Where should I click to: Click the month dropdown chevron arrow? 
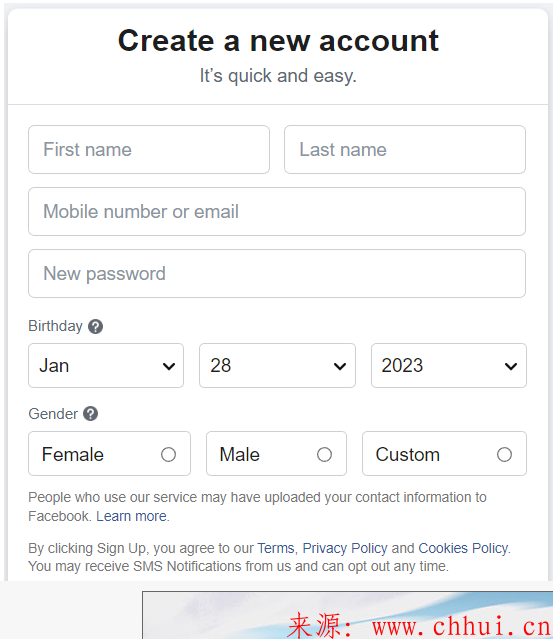[169, 366]
